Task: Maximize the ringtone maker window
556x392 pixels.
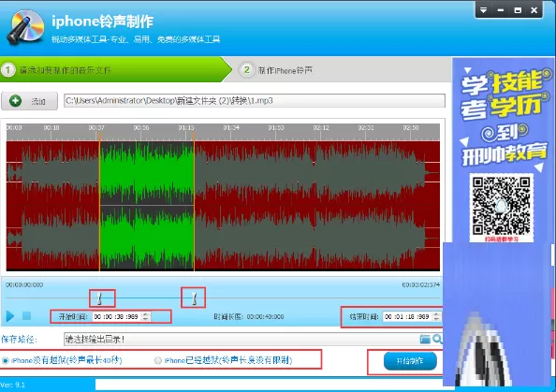Action: (518, 10)
